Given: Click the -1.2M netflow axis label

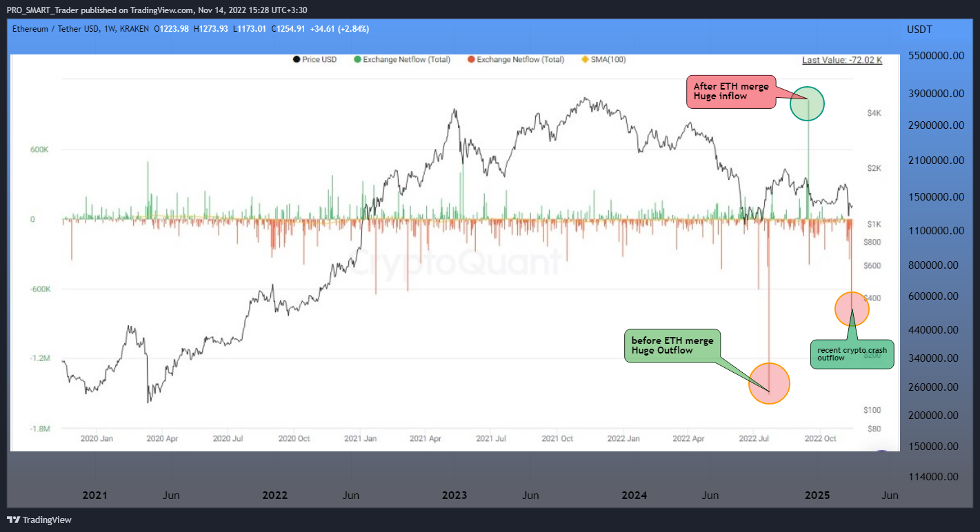Looking at the screenshot, I should pyautogui.click(x=40, y=358).
